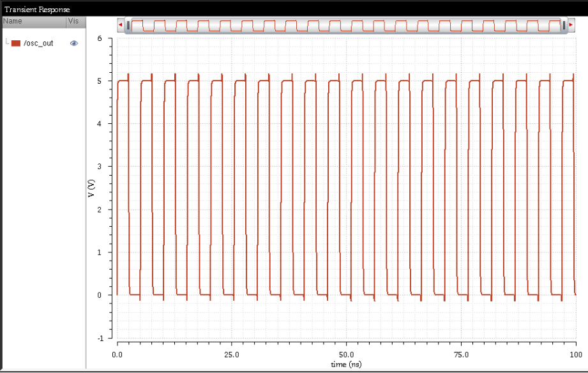The width and height of the screenshot is (588, 373).
Task: Click the Vis column header
Action: (x=73, y=21)
